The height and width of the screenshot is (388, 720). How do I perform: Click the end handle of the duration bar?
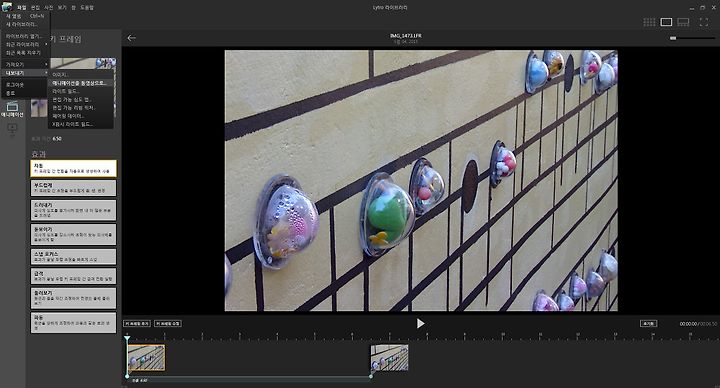pos(371,377)
